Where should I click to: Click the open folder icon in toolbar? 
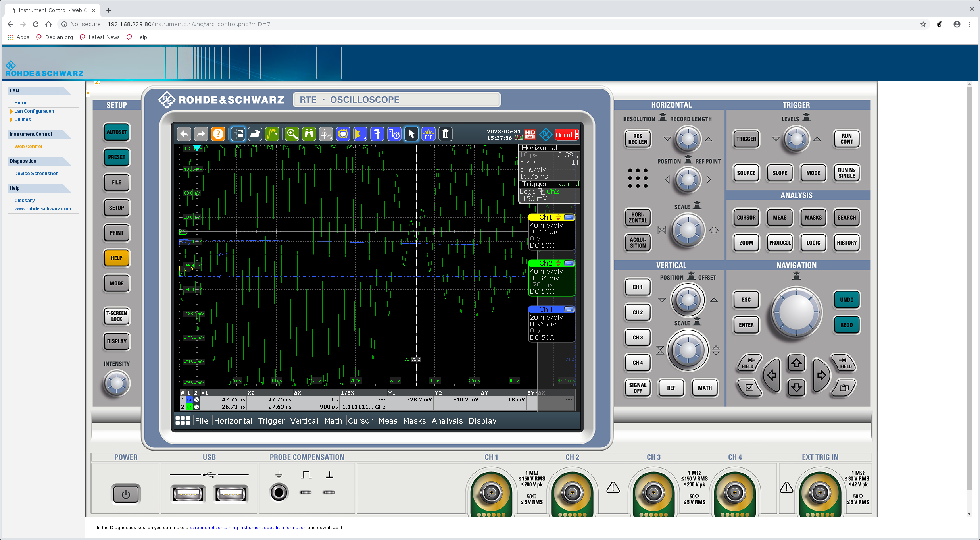255,134
